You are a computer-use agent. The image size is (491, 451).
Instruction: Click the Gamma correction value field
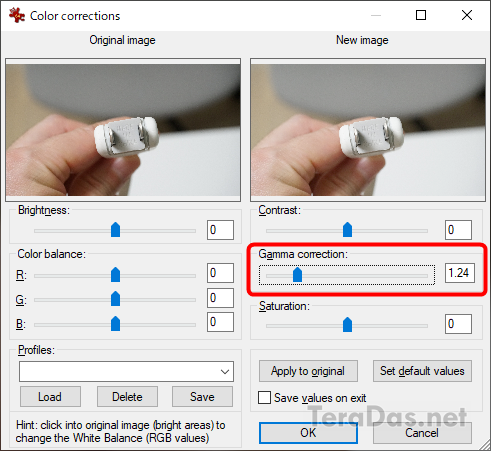tap(459, 273)
